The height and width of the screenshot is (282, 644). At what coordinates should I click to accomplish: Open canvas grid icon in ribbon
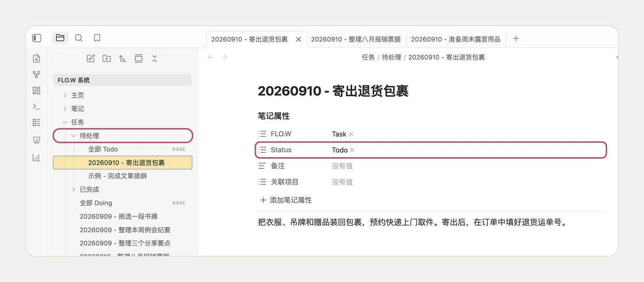pyautogui.click(x=36, y=91)
